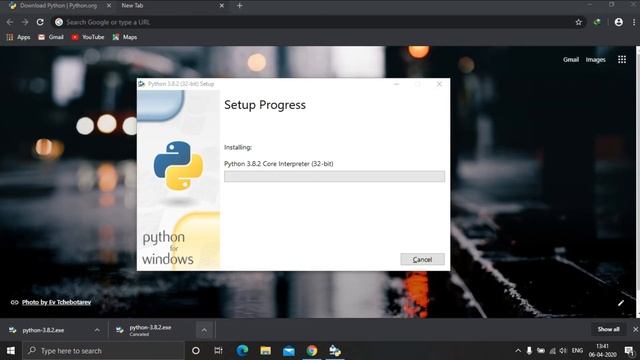Open downloaded python-3.8.2.exe file
The image size is (640, 360).
[43, 330]
